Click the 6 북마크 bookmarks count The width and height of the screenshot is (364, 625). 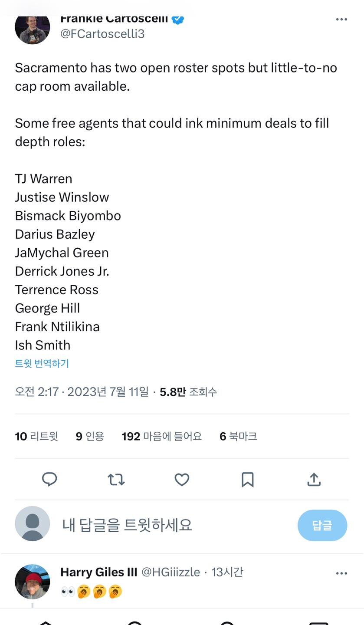coord(238,436)
